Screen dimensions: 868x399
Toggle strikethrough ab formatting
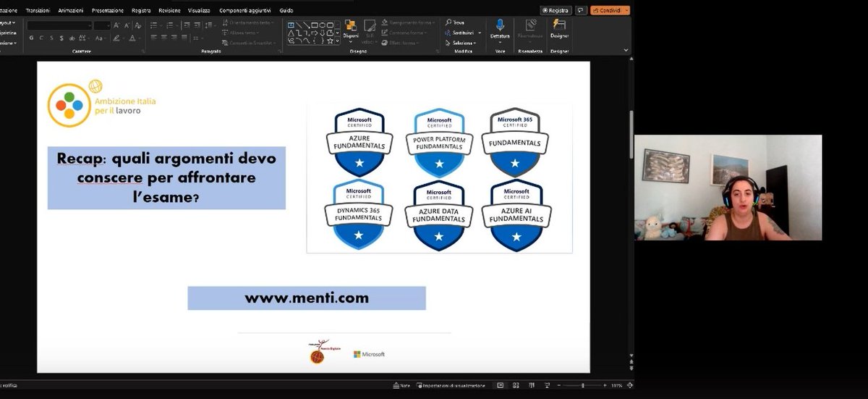72,38
